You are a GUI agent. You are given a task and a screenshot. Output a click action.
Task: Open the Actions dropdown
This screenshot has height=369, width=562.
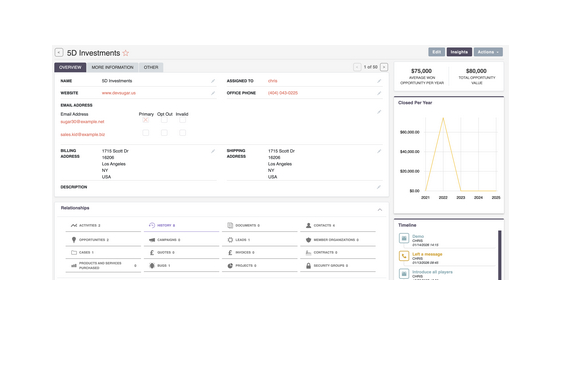point(488,52)
